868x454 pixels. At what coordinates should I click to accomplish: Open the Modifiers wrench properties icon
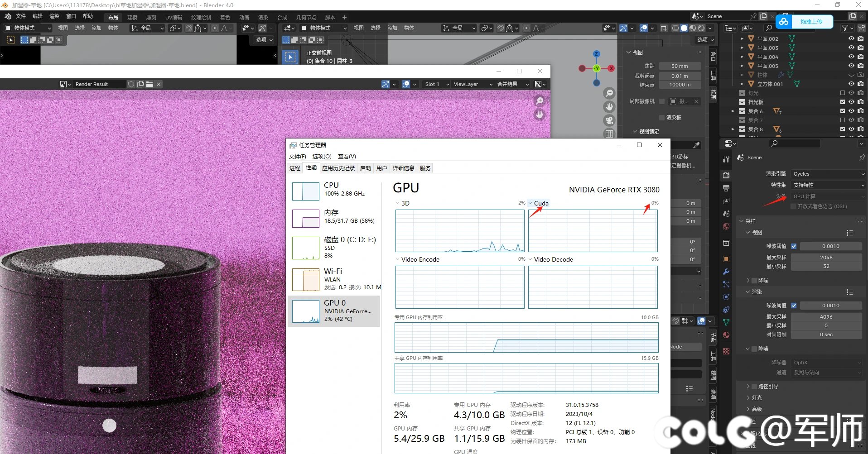click(x=726, y=272)
